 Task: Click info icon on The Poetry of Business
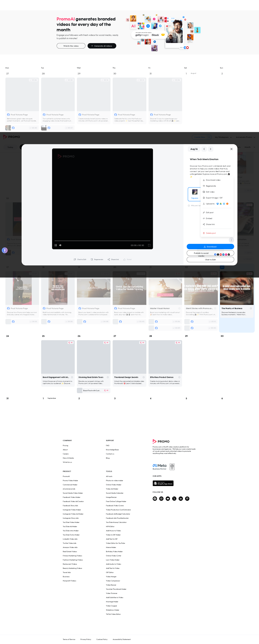[x=251, y=309]
